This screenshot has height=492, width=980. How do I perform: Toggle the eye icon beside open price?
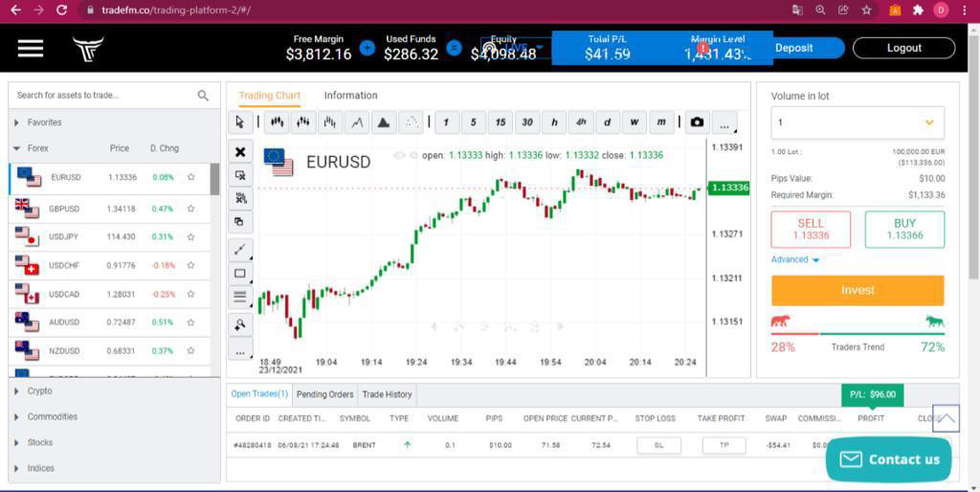[400, 155]
